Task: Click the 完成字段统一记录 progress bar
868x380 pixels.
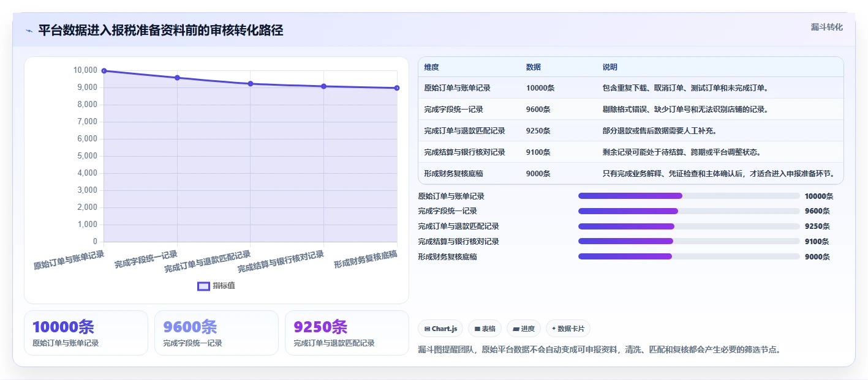Action: pyautogui.click(x=689, y=211)
